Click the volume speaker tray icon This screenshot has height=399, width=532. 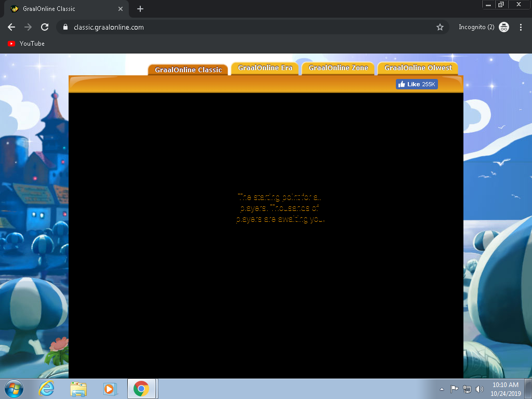click(479, 389)
